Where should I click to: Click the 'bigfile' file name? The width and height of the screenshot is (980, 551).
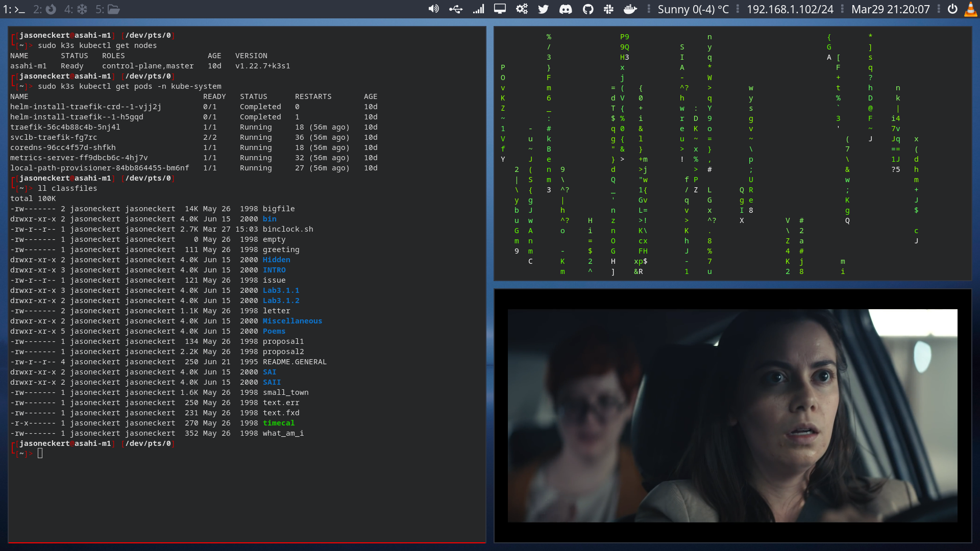coord(279,209)
